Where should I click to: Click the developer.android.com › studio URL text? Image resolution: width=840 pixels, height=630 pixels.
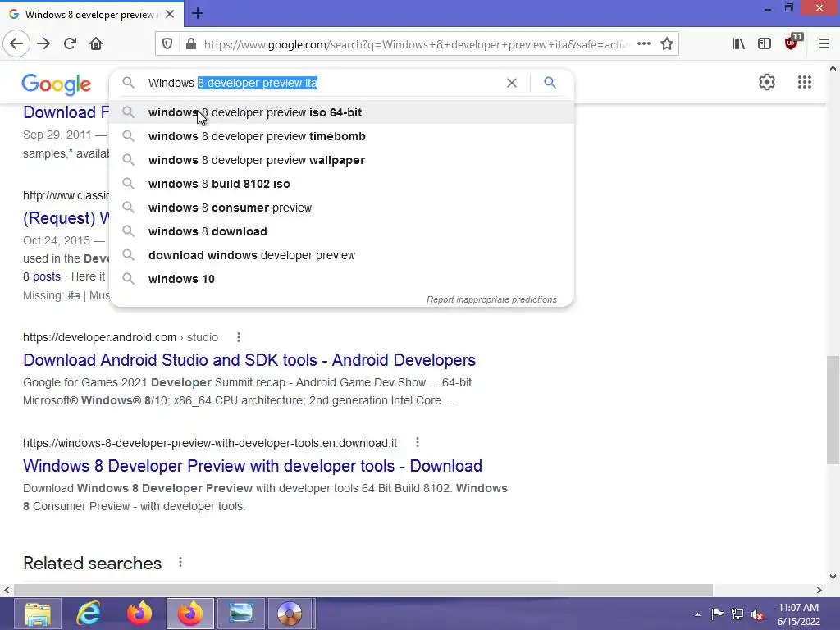(121, 337)
